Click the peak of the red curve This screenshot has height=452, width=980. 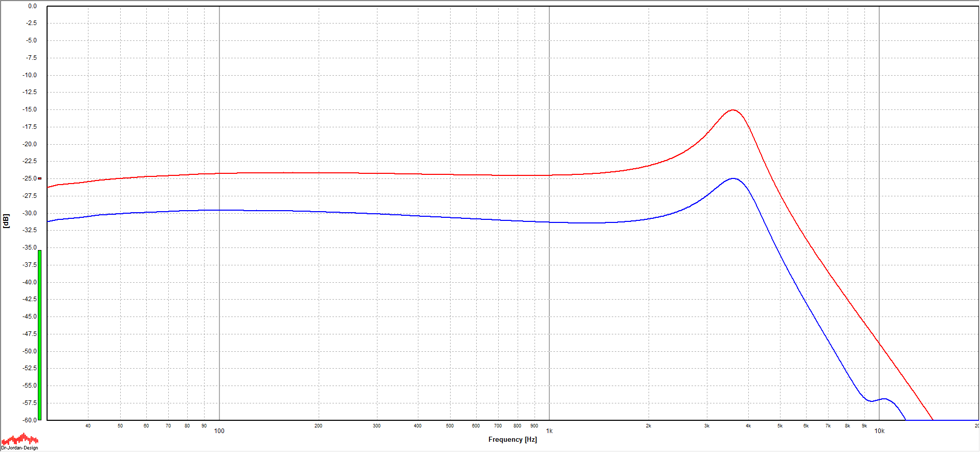coord(733,110)
